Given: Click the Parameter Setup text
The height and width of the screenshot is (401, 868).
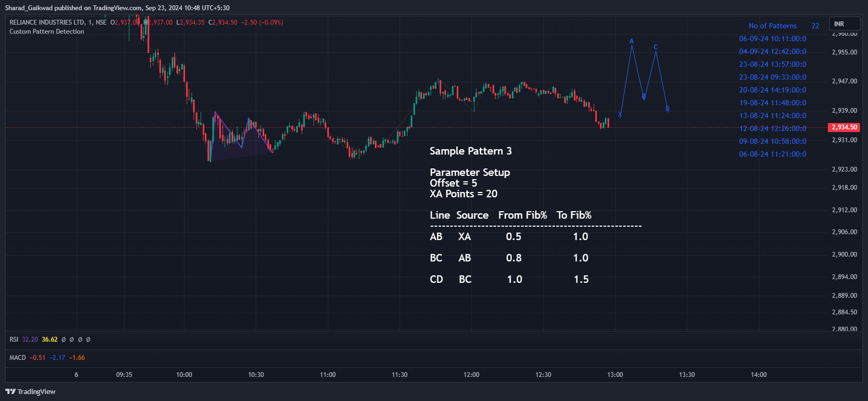Looking at the screenshot, I should [x=470, y=172].
